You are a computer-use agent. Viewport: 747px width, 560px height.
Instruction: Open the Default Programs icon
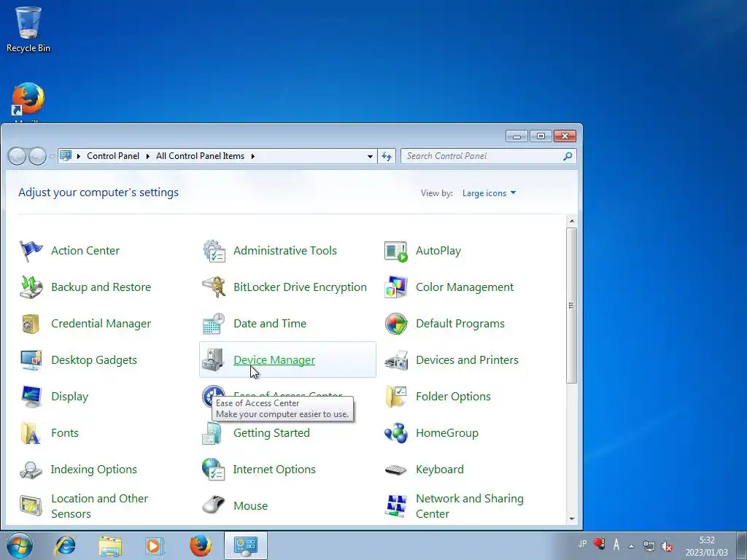tap(396, 324)
